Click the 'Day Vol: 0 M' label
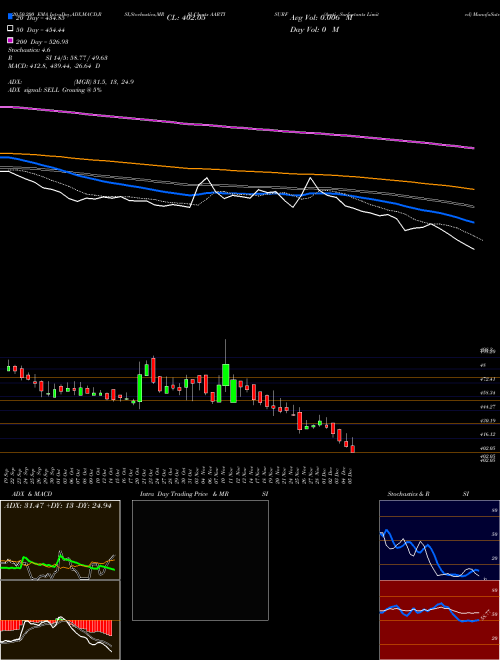 pyautogui.click(x=314, y=29)
